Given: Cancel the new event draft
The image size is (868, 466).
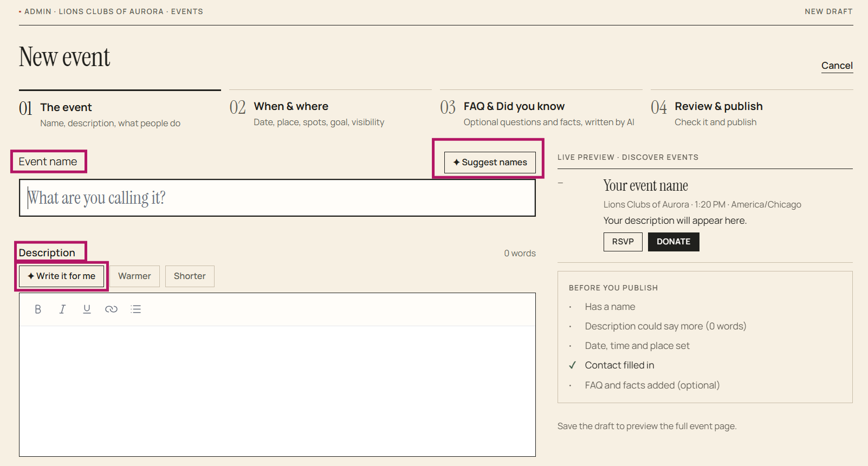Looking at the screenshot, I should [837, 66].
